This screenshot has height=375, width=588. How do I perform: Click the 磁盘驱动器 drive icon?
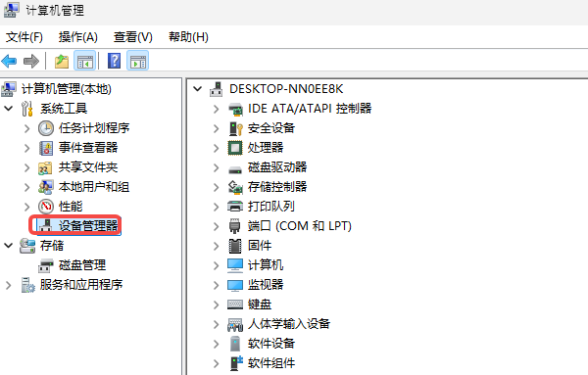coord(235,169)
